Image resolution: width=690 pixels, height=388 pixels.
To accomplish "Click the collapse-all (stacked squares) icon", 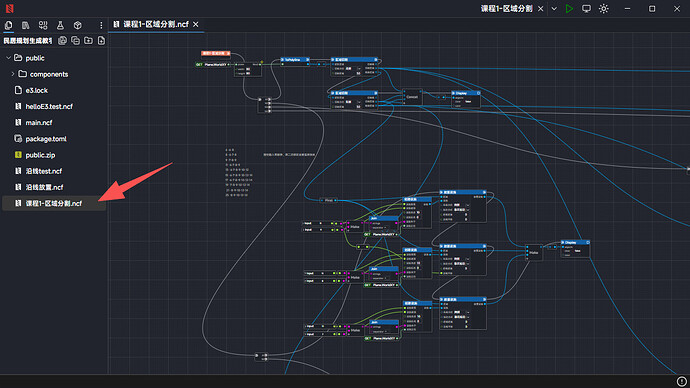I will pyautogui.click(x=76, y=40).
